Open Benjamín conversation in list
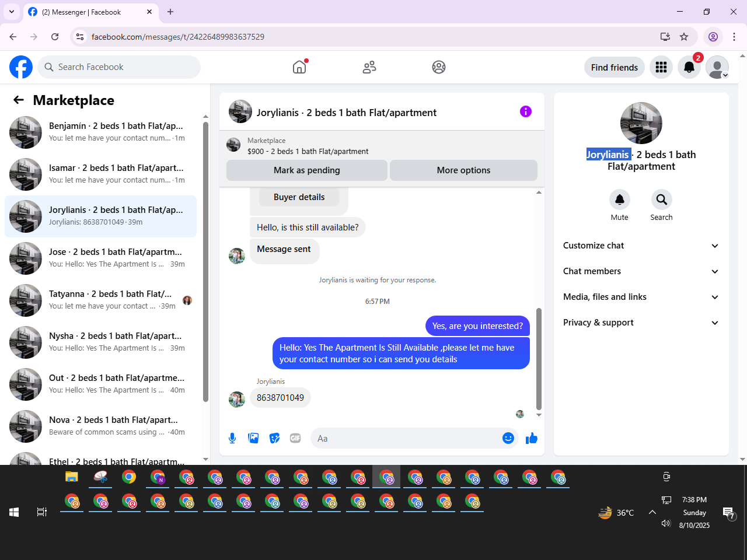Image resolution: width=747 pixels, height=560 pixels. click(100, 132)
